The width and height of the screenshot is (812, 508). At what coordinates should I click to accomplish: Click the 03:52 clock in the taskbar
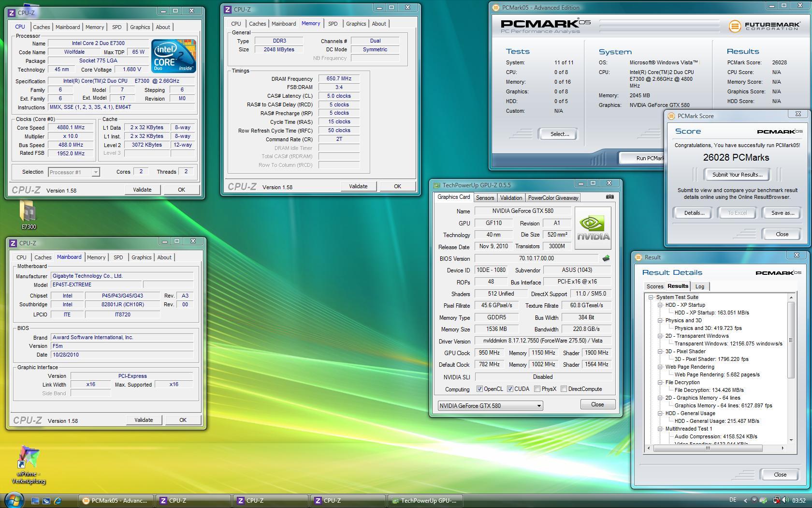click(x=799, y=501)
